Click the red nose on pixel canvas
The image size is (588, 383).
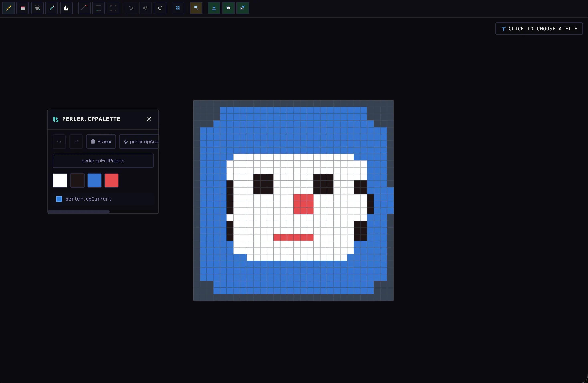[x=303, y=204]
